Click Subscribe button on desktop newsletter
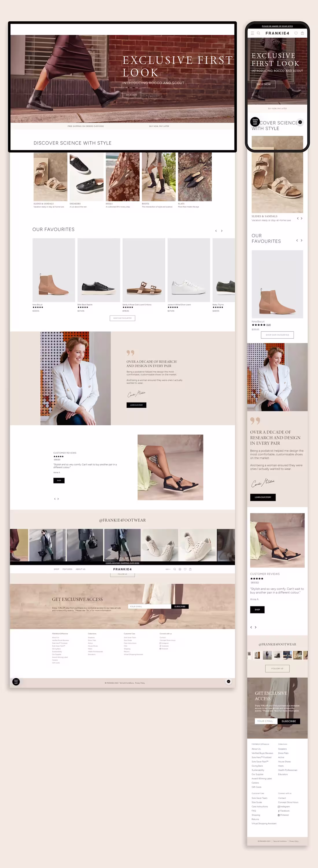The image size is (318, 868). tap(180, 607)
